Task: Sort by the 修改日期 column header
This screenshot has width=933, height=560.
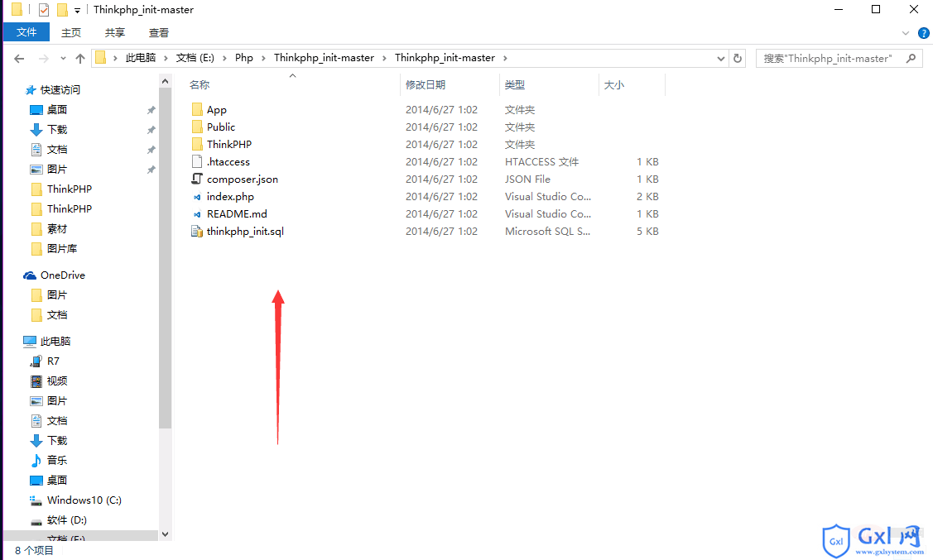Action: click(426, 85)
